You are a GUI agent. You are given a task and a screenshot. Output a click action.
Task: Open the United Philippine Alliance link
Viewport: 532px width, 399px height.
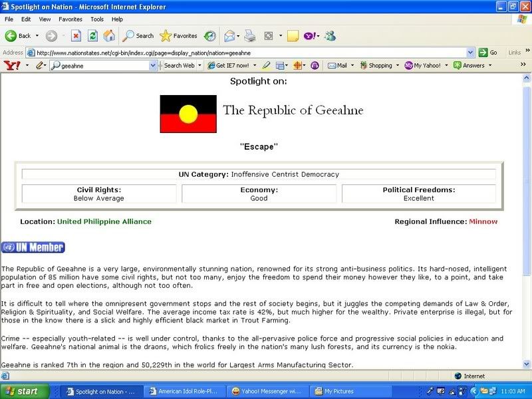[104, 221]
